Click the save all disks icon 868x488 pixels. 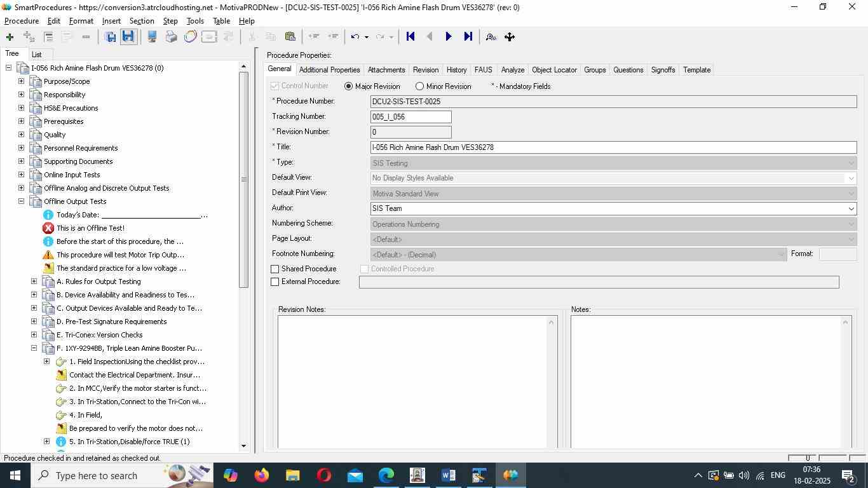[110, 37]
